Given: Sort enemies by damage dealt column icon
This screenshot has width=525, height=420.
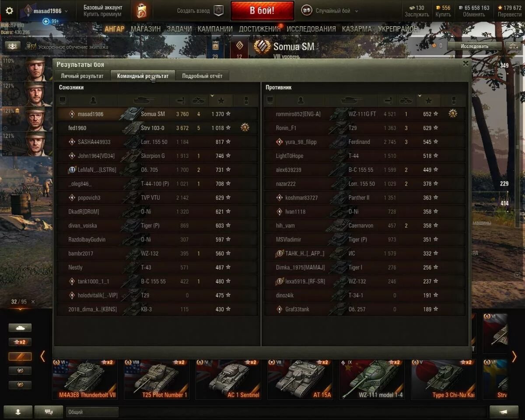Looking at the screenshot, I should [387, 101].
